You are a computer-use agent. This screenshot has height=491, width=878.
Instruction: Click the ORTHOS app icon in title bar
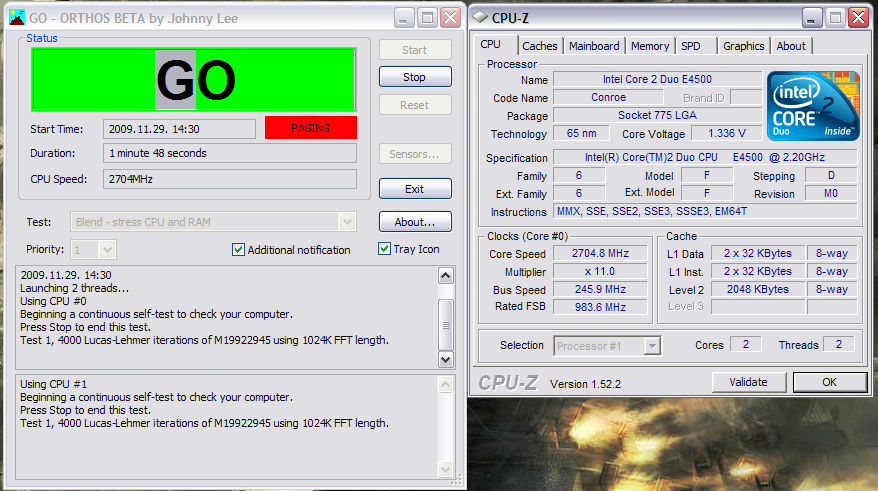(17, 18)
